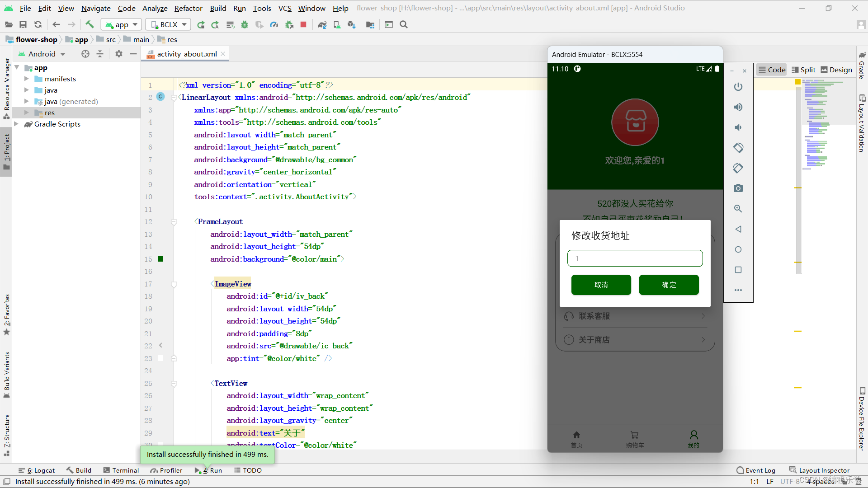868x488 pixels.
Task: Click the Run Anything toolbar icon
Action: [389, 24]
